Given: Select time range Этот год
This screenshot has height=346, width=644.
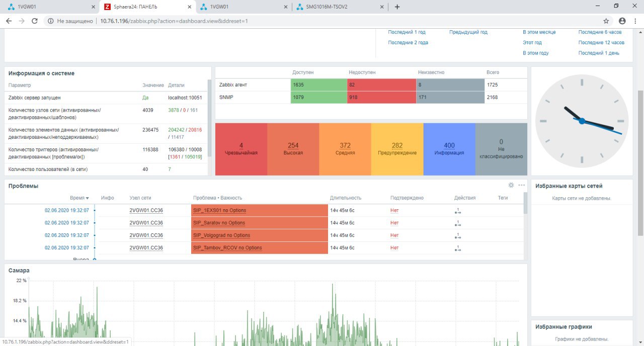Looking at the screenshot, I should click(532, 43).
